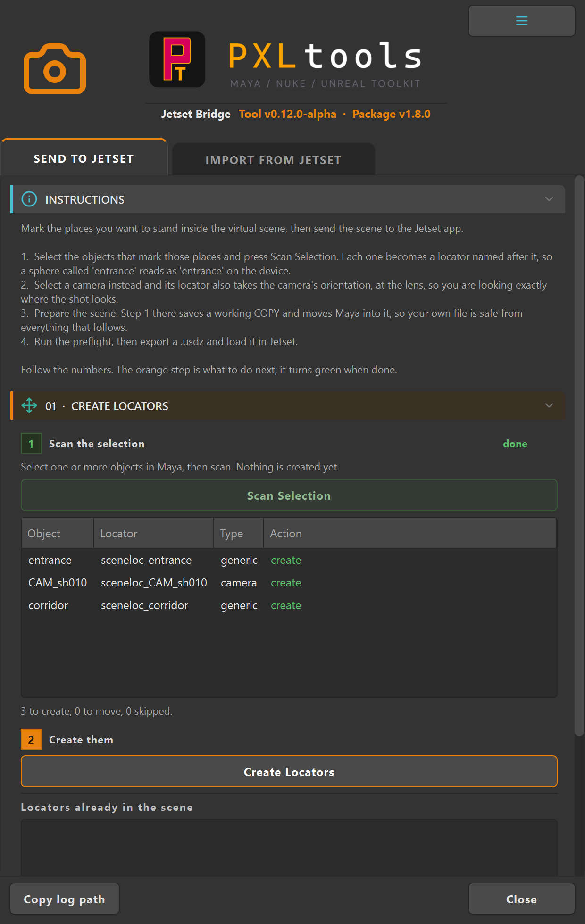Click the orange step 2 badge
Screen dimensions: 585x924
31,739
